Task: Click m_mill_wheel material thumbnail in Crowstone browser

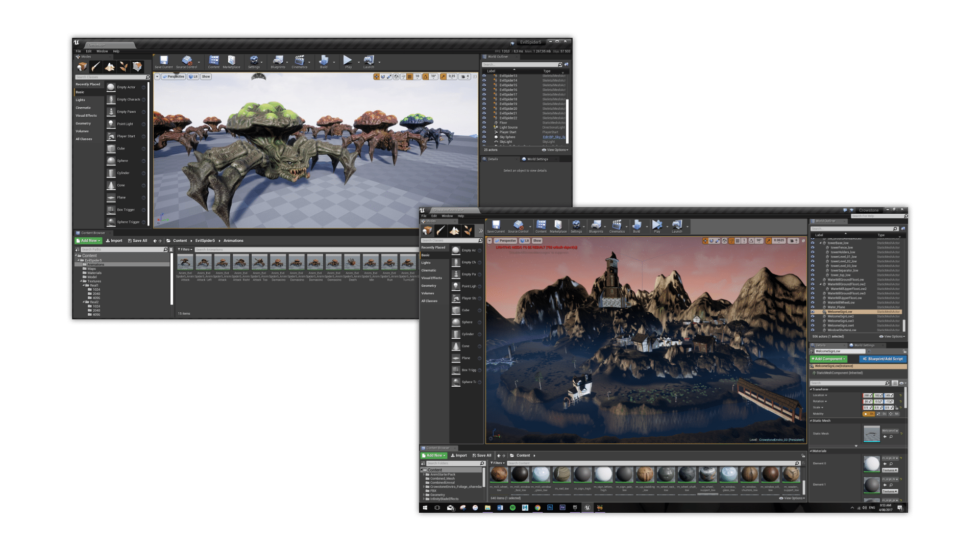Action: click(x=499, y=474)
